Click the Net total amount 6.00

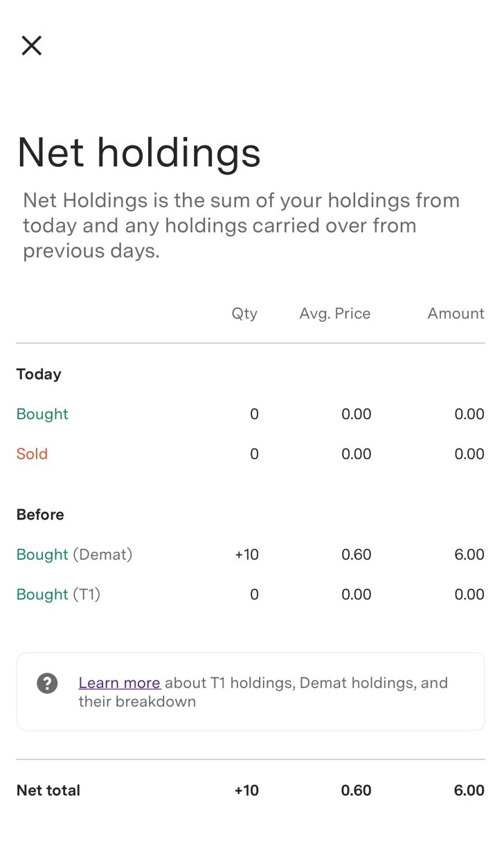pyautogui.click(x=469, y=790)
